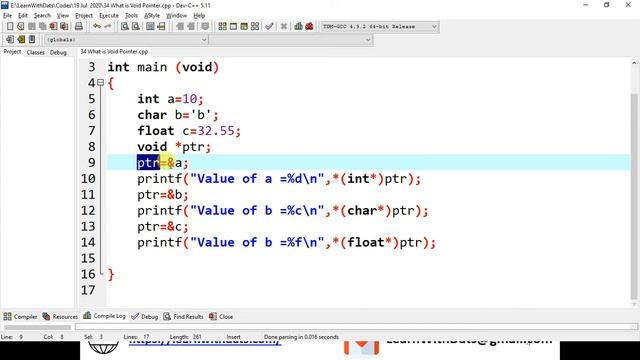Click 'Done parsing in 0.016 seconds' status text
The height and width of the screenshot is (360, 640).
[x=301, y=337]
